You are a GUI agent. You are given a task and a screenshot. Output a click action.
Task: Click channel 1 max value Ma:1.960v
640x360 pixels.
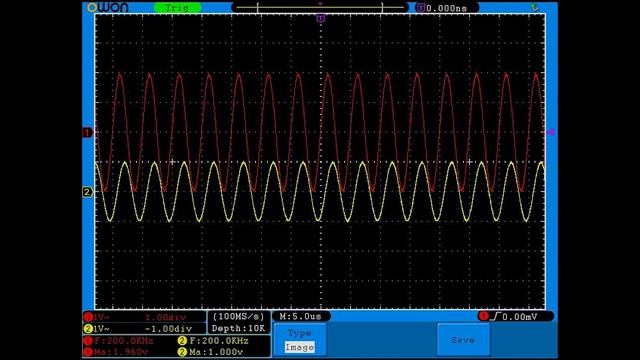click(x=121, y=351)
